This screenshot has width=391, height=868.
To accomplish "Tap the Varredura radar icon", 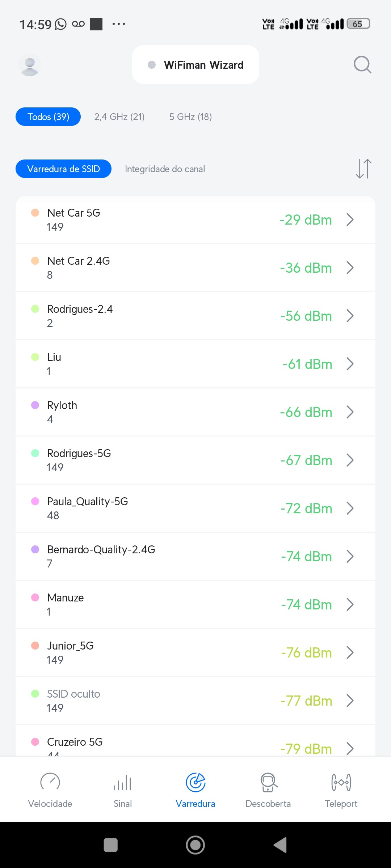I will coord(195,782).
